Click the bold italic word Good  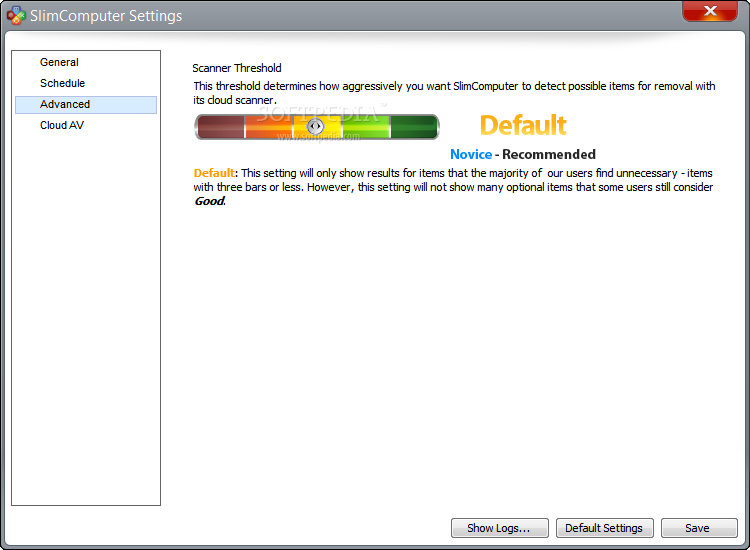209,201
